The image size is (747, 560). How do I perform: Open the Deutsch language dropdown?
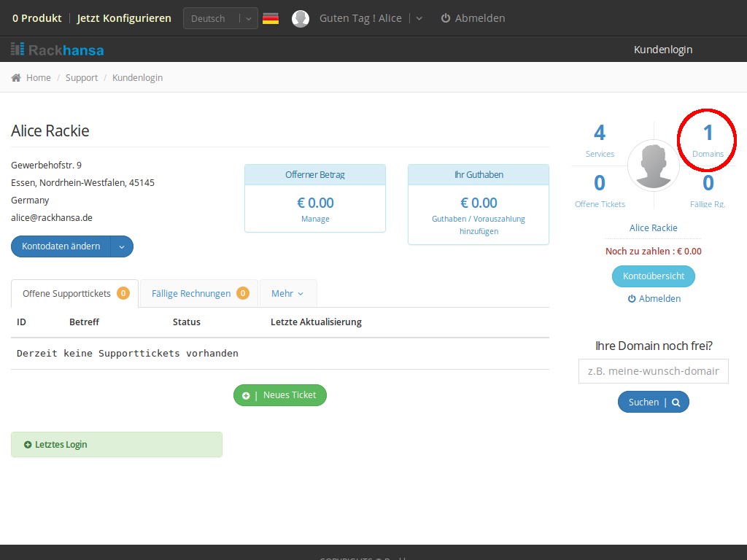click(220, 18)
